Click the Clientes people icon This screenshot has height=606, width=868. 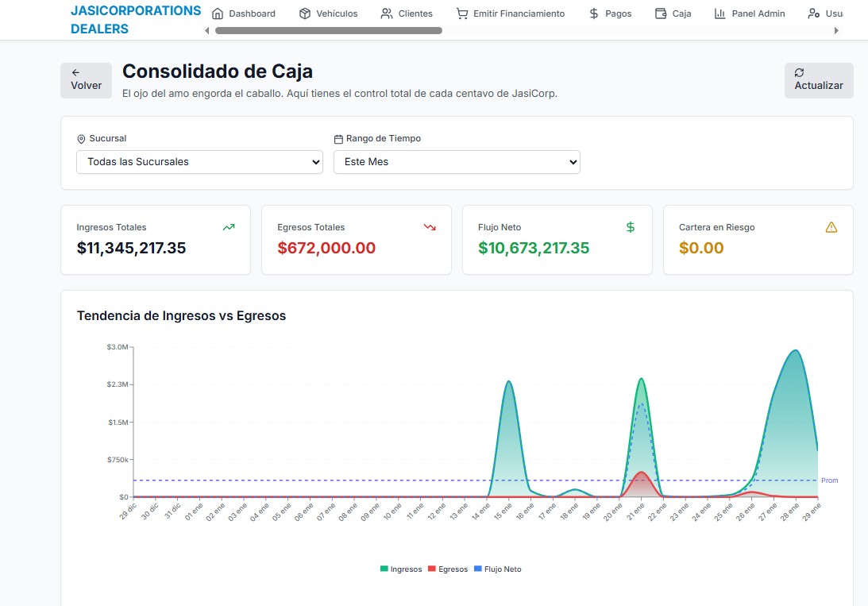(x=385, y=13)
